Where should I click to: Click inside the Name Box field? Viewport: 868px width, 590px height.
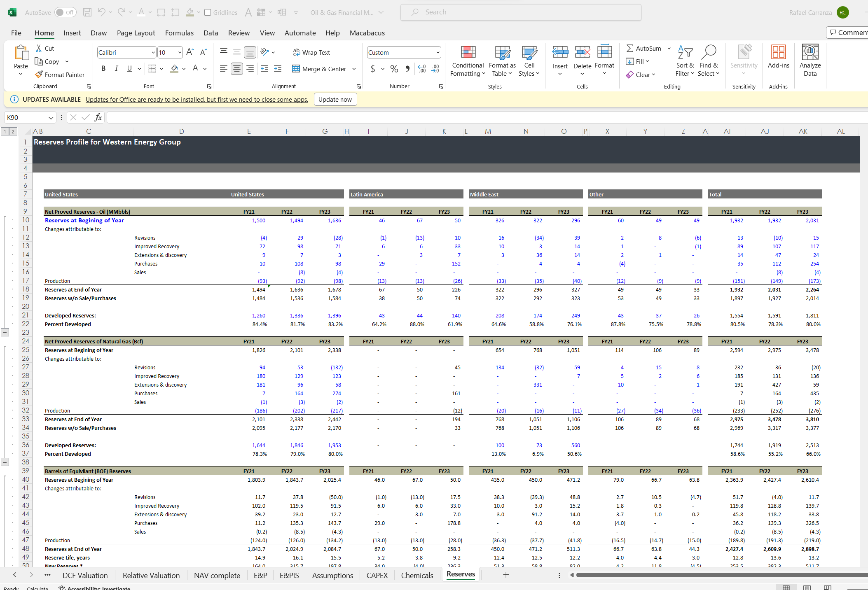point(26,117)
